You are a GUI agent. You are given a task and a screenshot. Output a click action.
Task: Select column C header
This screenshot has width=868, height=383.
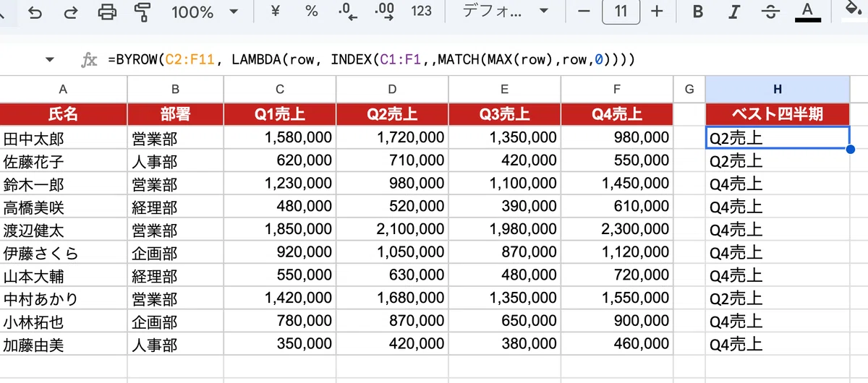[x=280, y=89]
